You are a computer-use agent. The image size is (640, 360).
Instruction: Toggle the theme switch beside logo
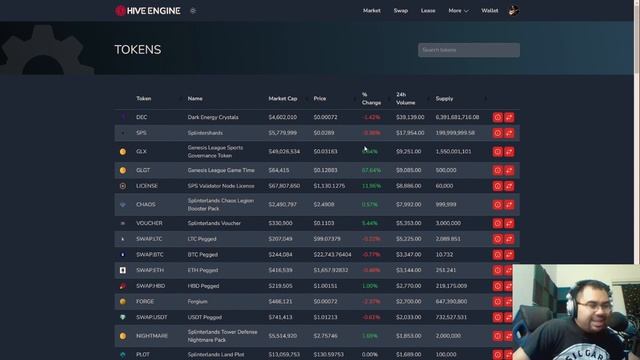[x=193, y=11]
